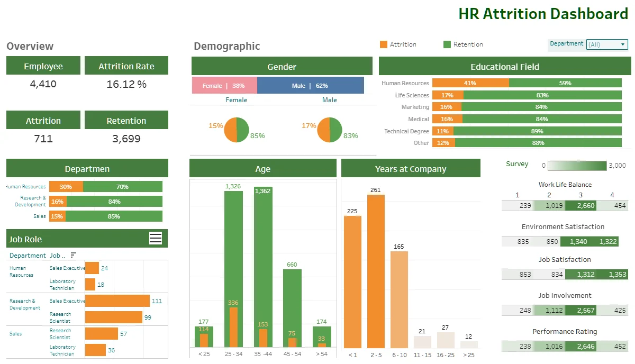Click the green Retention legend swatch
Screen dimensions: 635x364
447,44
